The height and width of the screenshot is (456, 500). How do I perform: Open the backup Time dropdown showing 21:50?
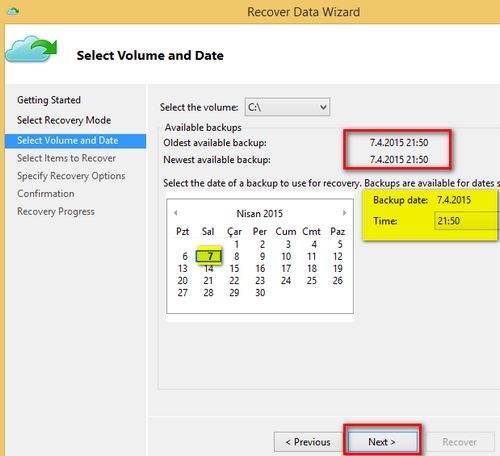(467, 221)
